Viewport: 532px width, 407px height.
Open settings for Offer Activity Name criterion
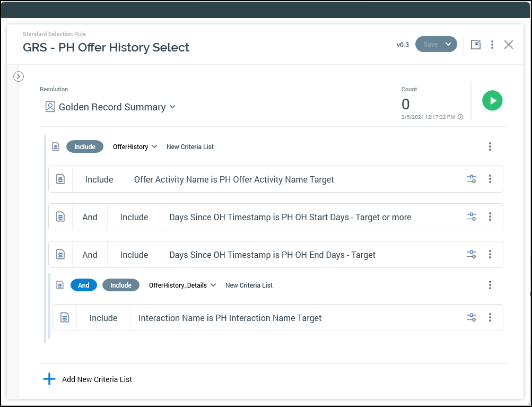point(471,179)
